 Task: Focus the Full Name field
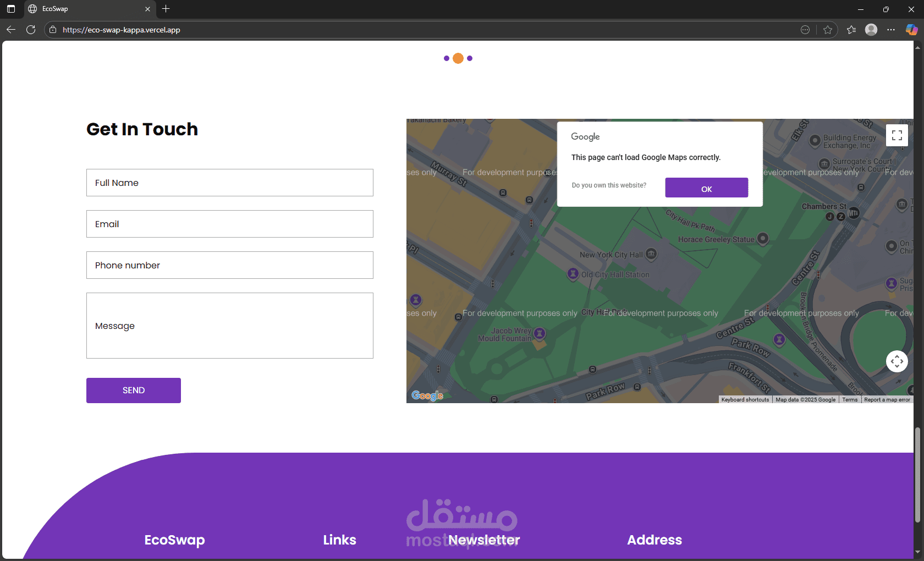click(230, 183)
